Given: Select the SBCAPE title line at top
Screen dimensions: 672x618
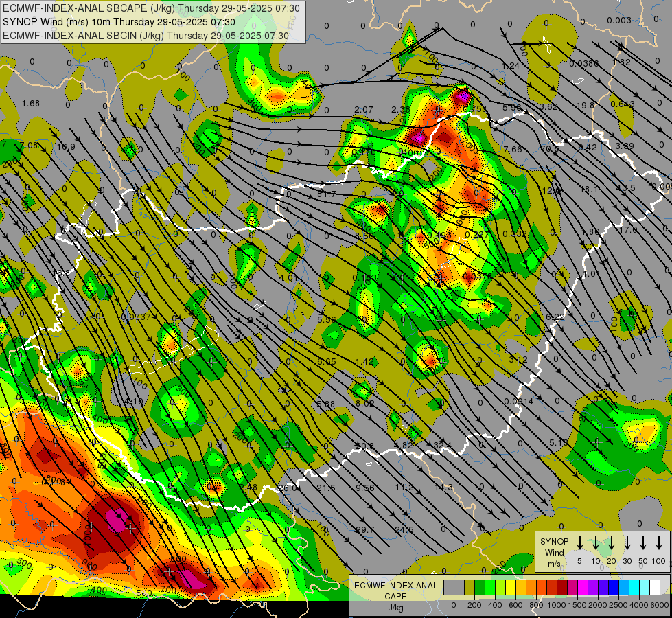Looking at the screenshot, I should click(151, 8).
